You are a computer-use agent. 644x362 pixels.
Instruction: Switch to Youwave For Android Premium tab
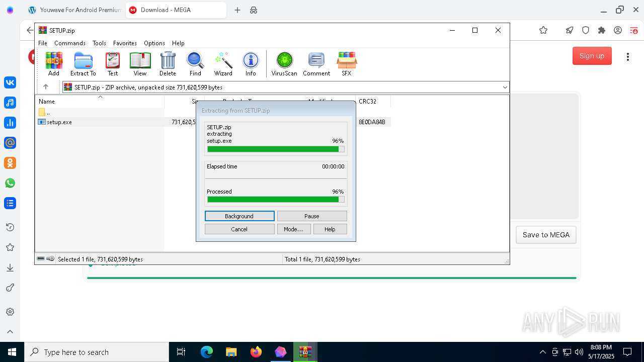pyautogui.click(x=74, y=10)
